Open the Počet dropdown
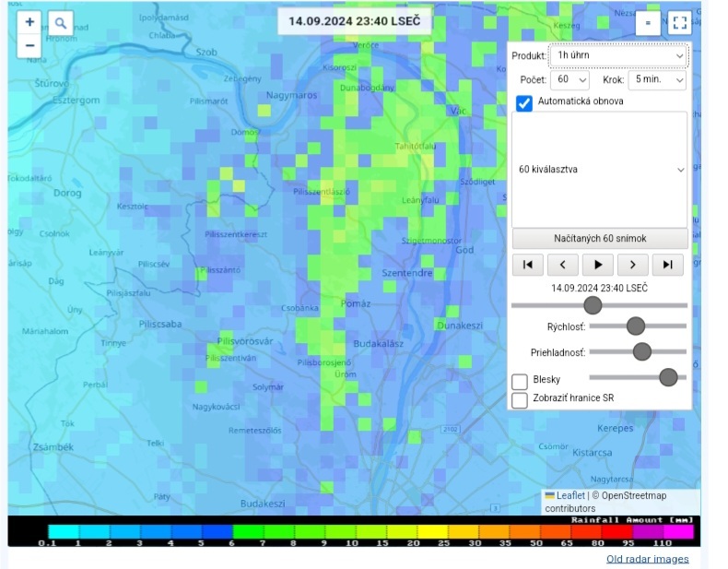Image resolution: width=728 pixels, height=569 pixels. (x=569, y=80)
